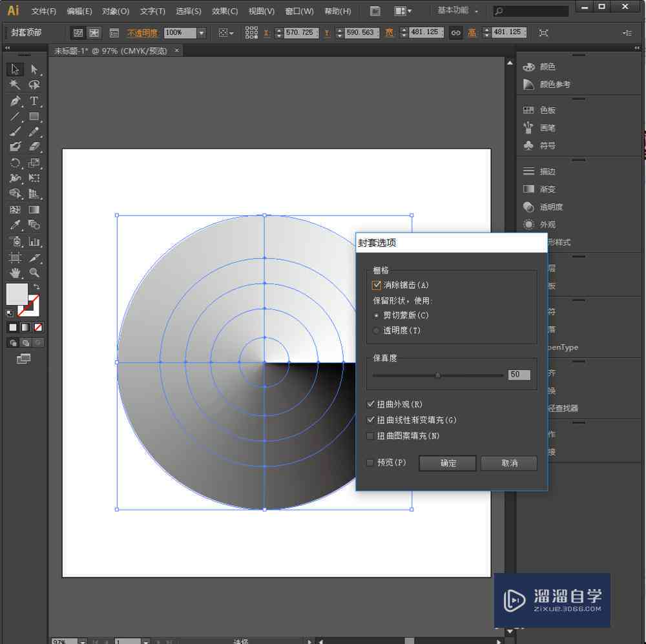Select transparency radio option (透明度)
The height and width of the screenshot is (644, 646).
[376, 331]
